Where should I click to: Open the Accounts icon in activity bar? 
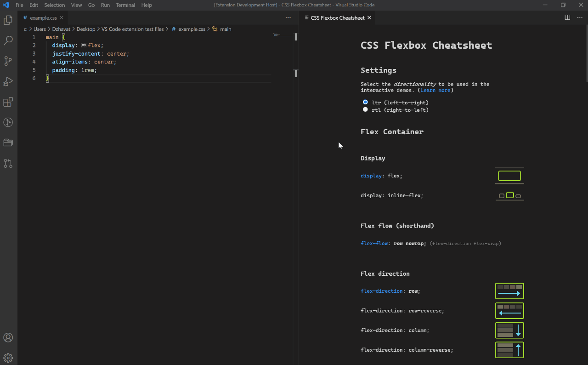[x=8, y=337]
